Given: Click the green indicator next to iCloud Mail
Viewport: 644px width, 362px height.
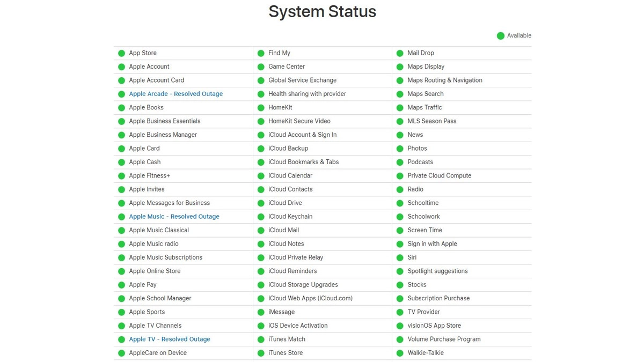Looking at the screenshot, I should (x=261, y=230).
